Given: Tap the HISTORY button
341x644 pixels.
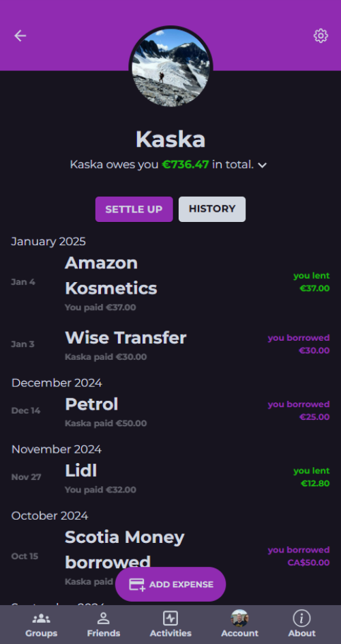Looking at the screenshot, I should coord(212,209).
